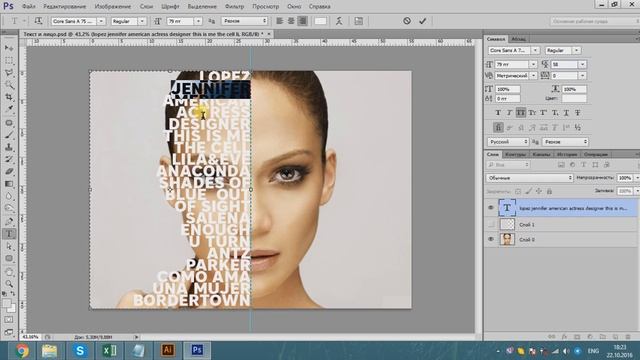
Task: Select the Слой 0 layer thumbnail
Action: click(507, 239)
